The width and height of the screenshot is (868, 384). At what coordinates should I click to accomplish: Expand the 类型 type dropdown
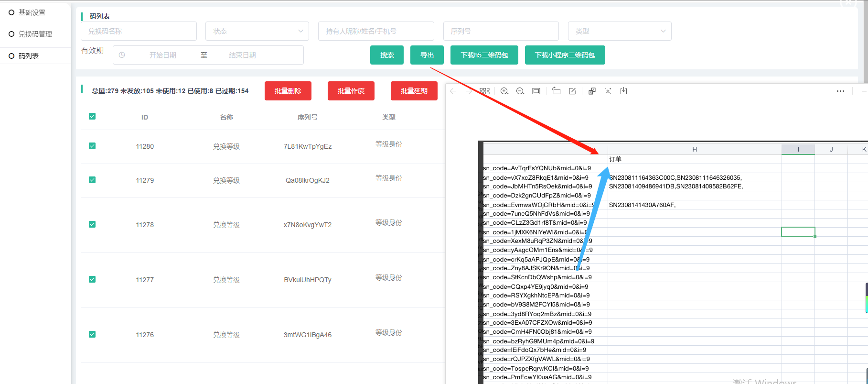point(619,31)
